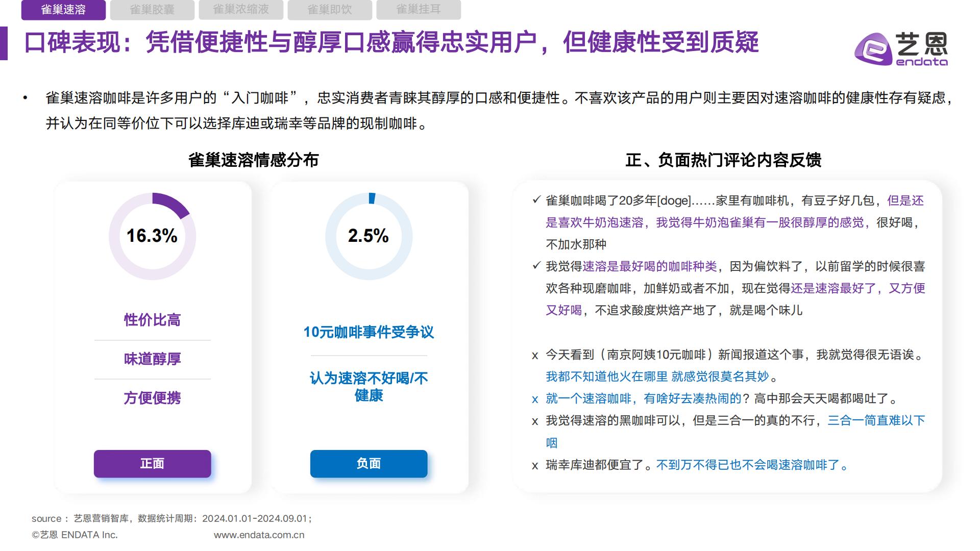
Task: Select the purple donut chart showing 16.3%
Action: pyautogui.click(x=152, y=236)
